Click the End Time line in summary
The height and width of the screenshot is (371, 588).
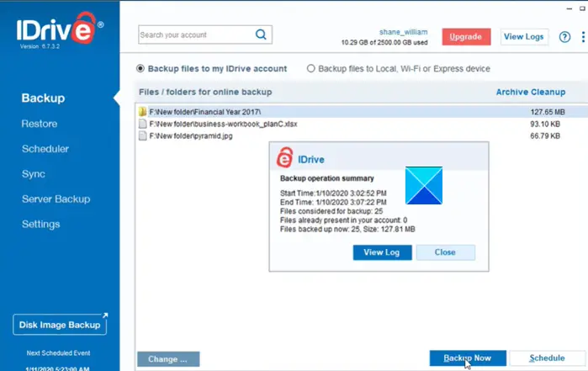333,202
